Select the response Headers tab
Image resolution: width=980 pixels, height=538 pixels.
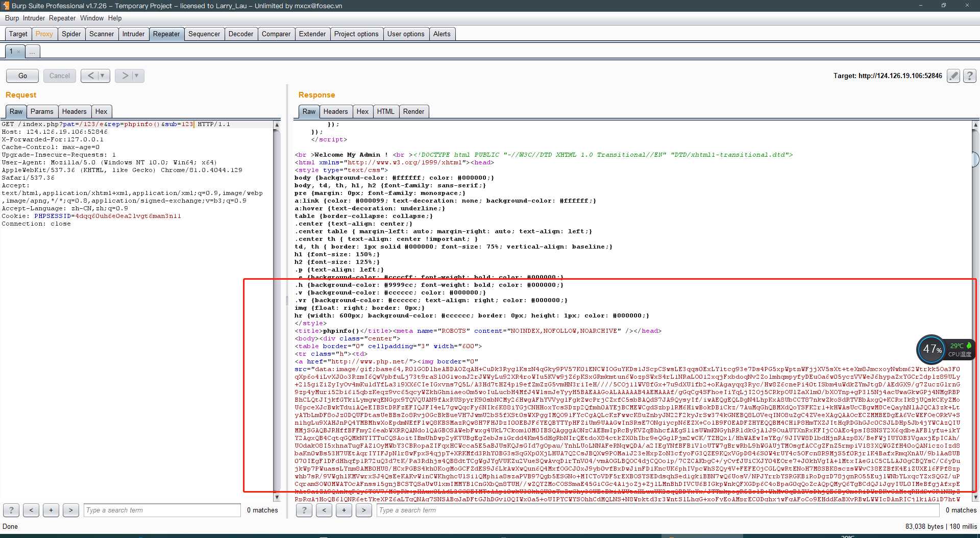tap(336, 112)
